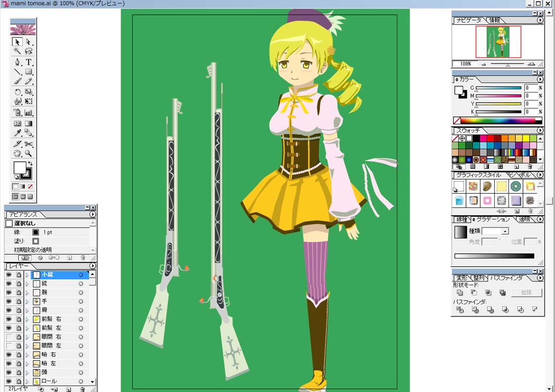The image size is (555, 392).
Task: Switch to the 透明 tab
Action: point(524,219)
